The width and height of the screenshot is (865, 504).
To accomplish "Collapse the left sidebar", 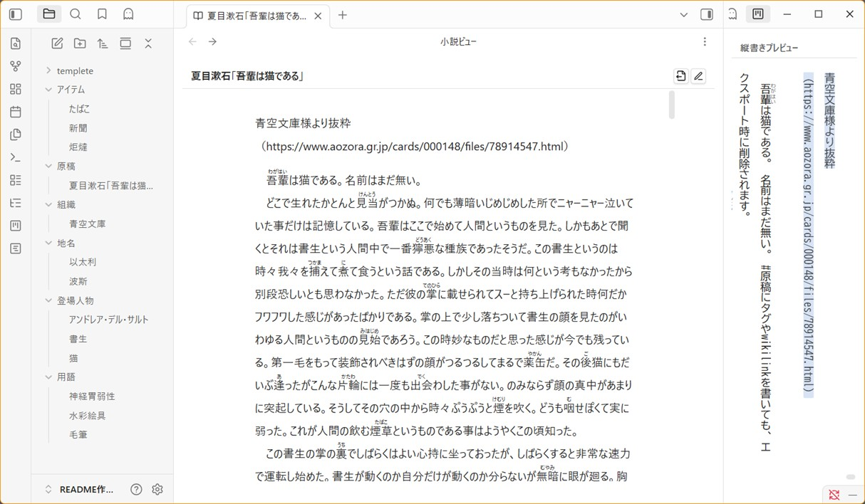I will click(15, 14).
